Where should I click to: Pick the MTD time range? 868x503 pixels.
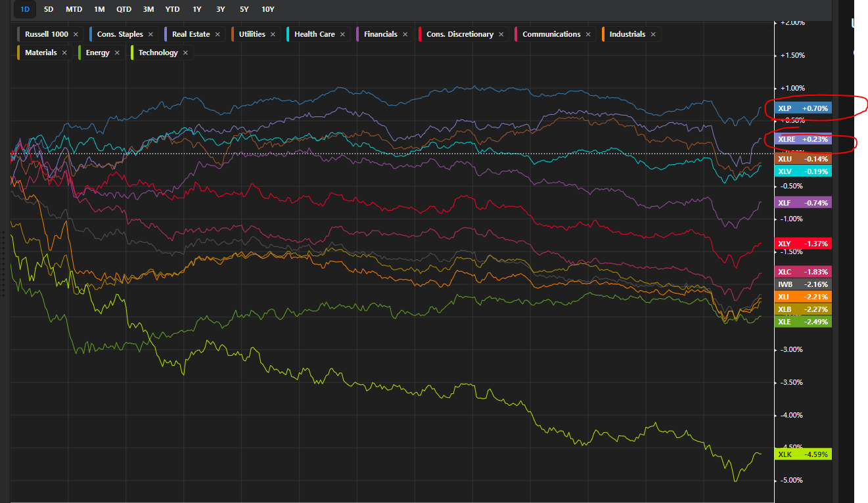pyautogui.click(x=74, y=9)
